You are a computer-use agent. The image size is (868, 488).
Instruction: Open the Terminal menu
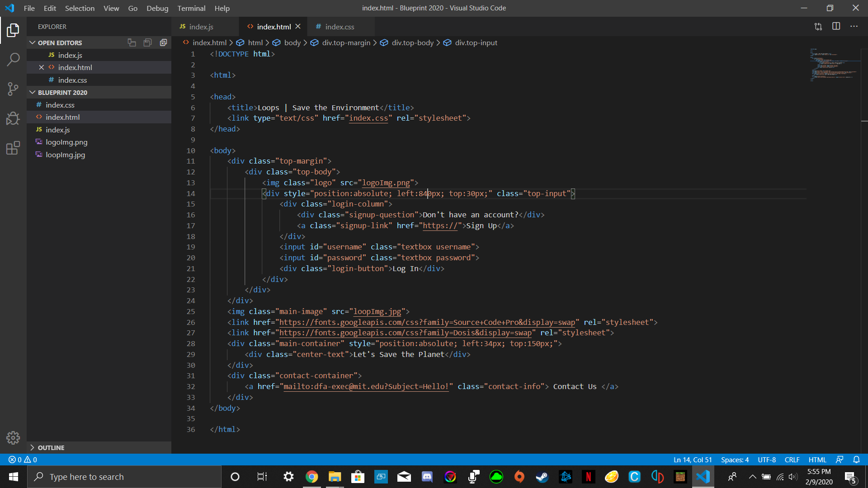(191, 8)
